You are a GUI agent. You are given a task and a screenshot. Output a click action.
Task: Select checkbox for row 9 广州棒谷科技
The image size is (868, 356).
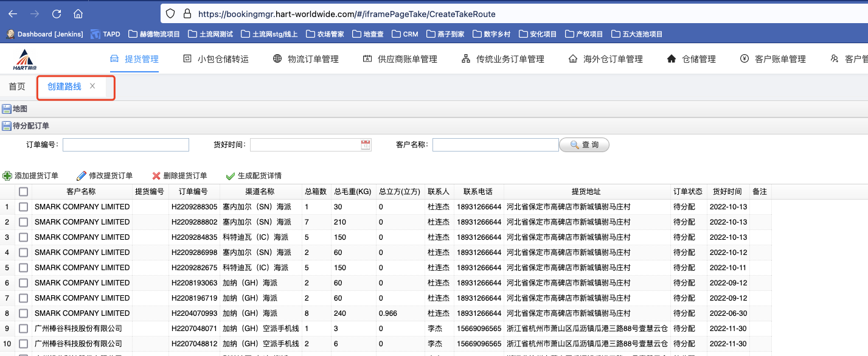tap(23, 329)
